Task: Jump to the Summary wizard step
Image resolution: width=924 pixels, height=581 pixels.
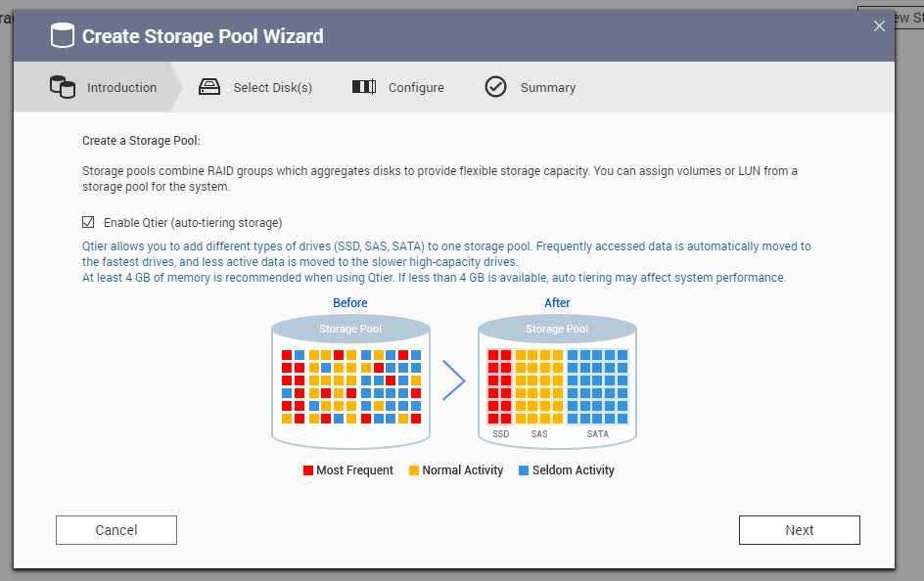Action: tap(547, 88)
